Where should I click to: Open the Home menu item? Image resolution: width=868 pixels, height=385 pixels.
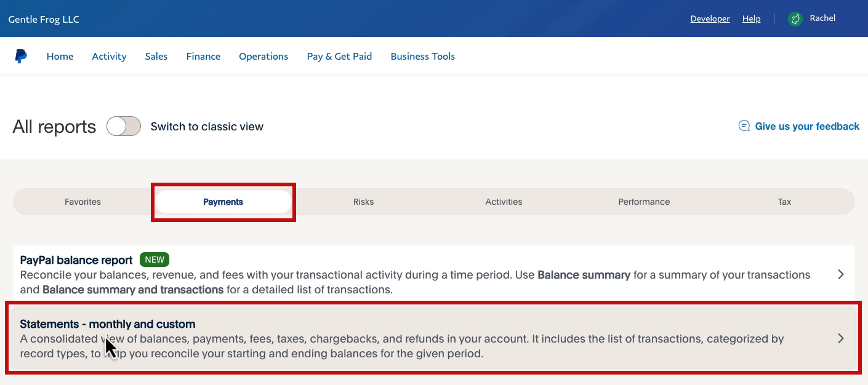pyautogui.click(x=60, y=57)
